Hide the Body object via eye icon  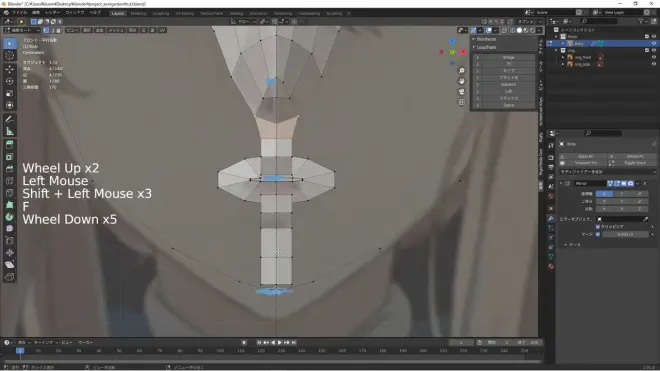654,43
